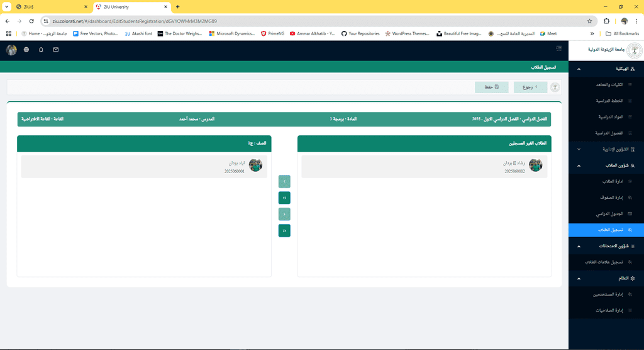
Task: Close the ZIU University browser tab
Action: tap(165, 7)
